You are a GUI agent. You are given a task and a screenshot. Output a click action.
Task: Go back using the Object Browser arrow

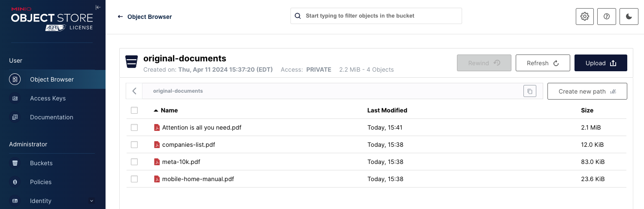point(121,17)
